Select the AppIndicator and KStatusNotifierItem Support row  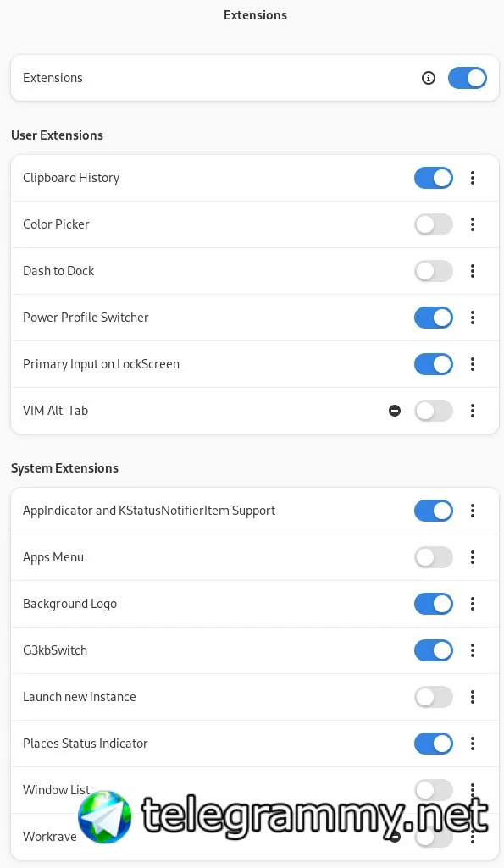255,511
